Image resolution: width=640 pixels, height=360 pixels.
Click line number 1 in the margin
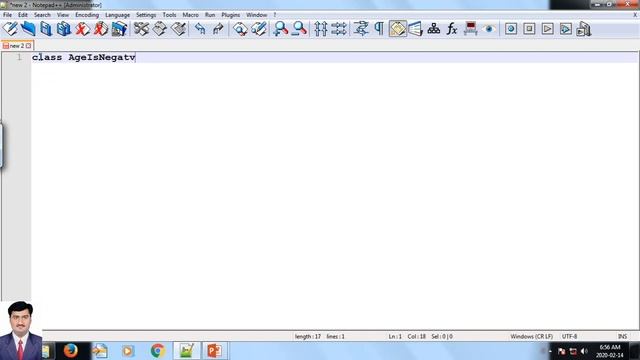(x=19, y=57)
